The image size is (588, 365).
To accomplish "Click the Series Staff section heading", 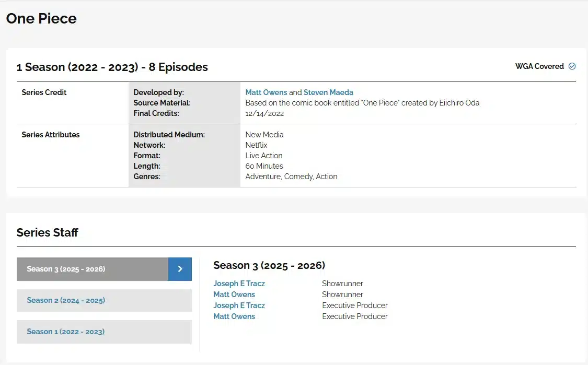I will point(47,232).
